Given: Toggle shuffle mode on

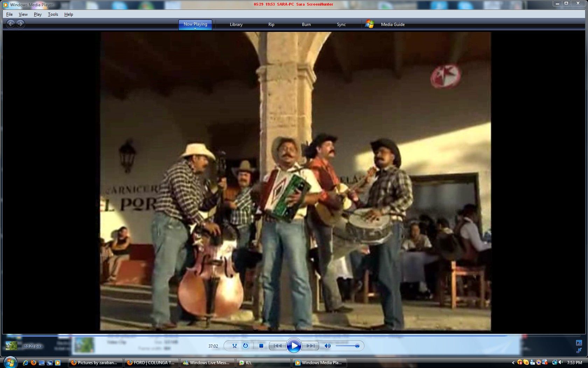Looking at the screenshot, I should click(x=234, y=346).
